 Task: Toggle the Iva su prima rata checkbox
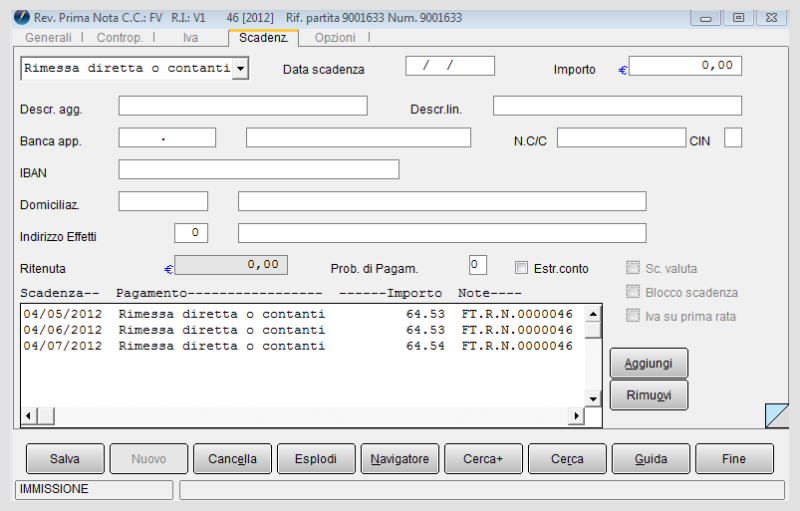coord(633,316)
